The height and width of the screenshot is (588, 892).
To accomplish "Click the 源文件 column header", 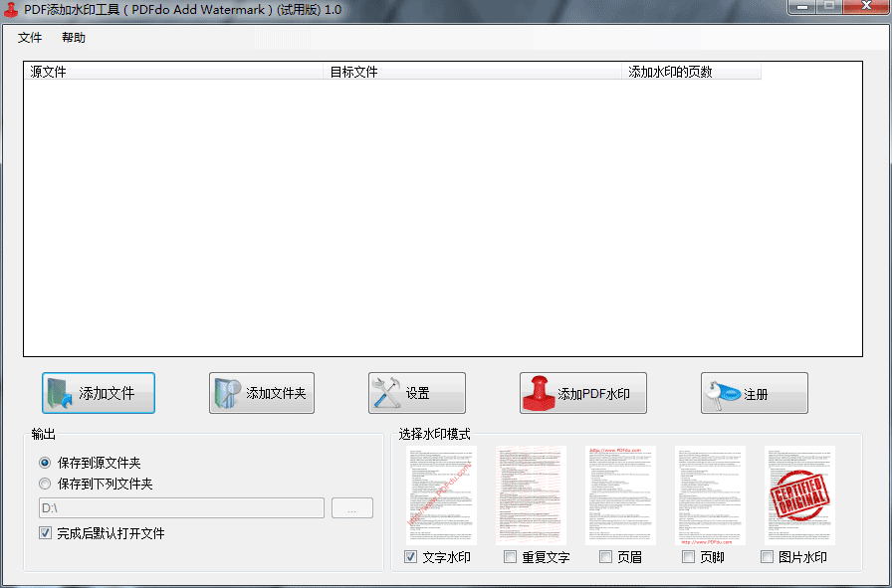I will 173,72.
